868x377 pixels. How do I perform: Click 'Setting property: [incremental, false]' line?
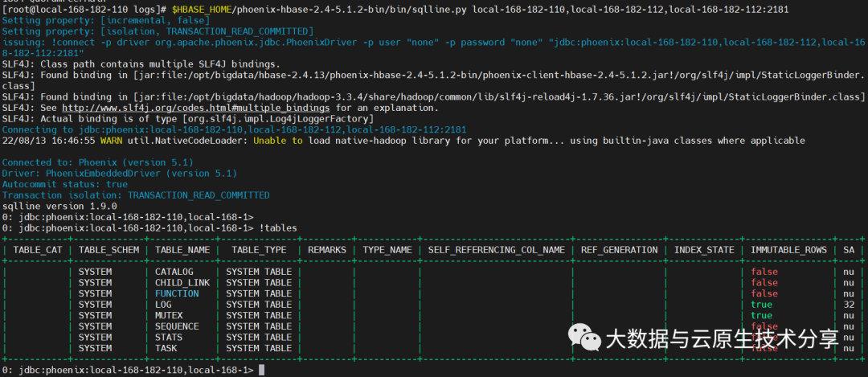pos(106,20)
